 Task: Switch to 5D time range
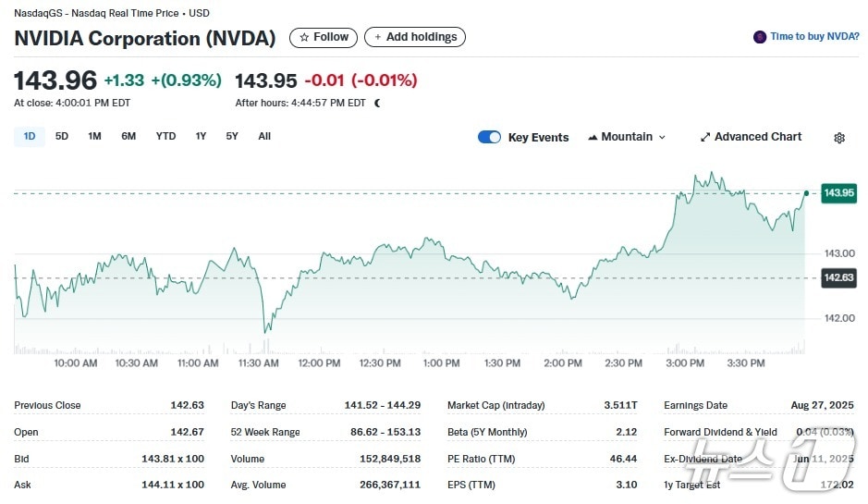click(62, 136)
